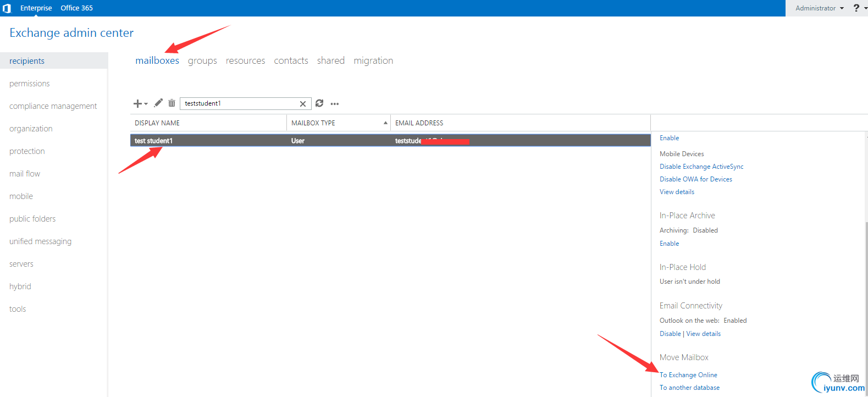Disable Outlook on the web

tap(671, 334)
